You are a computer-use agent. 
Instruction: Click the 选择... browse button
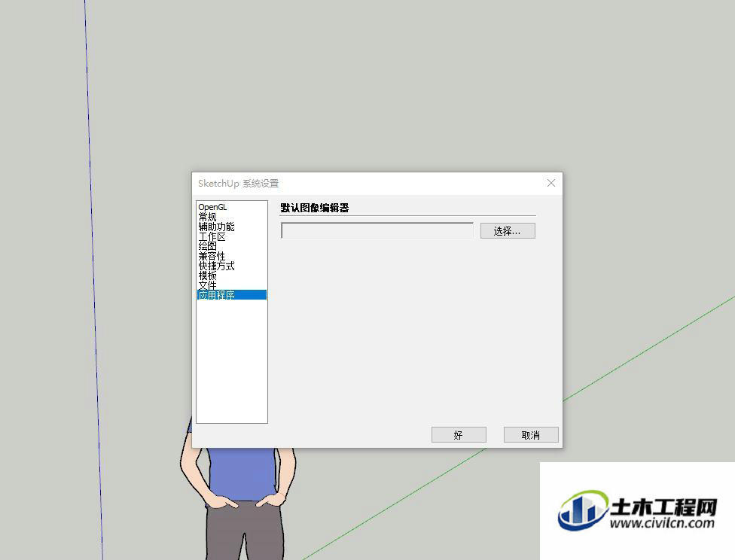coord(508,231)
